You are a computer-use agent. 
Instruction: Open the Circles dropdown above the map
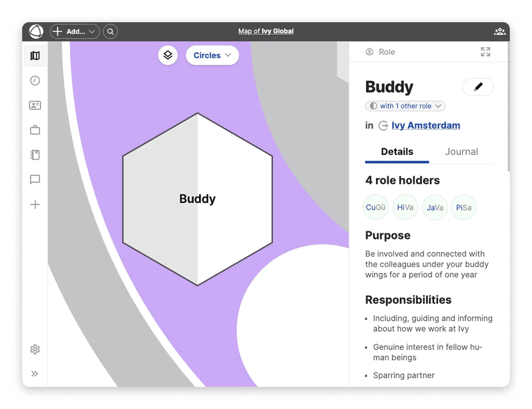pyautogui.click(x=212, y=55)
